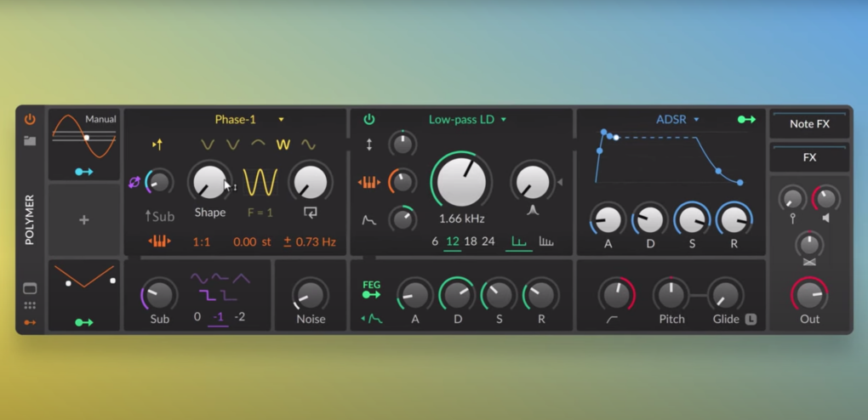Click the filter cutoff 1.66 kHz knob
Image resolution: width=868 pixels, height=420 pixels.
point(462,181)
